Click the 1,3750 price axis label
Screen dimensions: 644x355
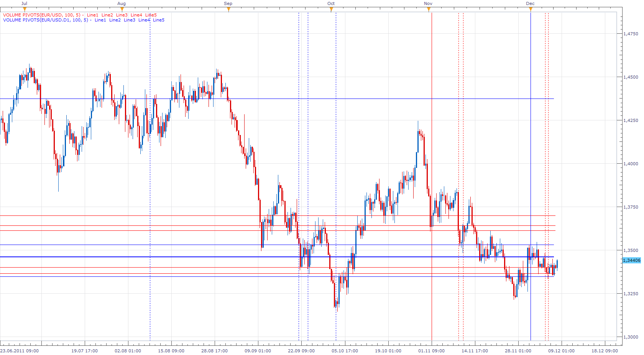pos(631,207)
